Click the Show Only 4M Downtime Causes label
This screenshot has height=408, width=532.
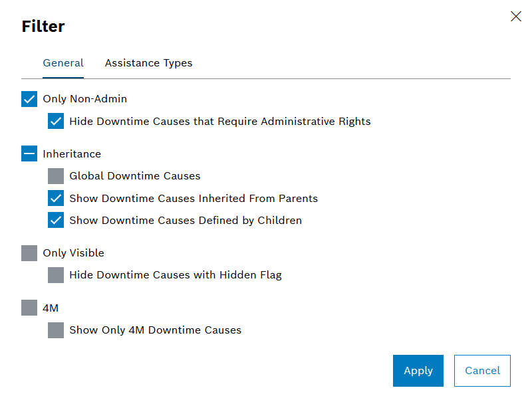[155, 330]
